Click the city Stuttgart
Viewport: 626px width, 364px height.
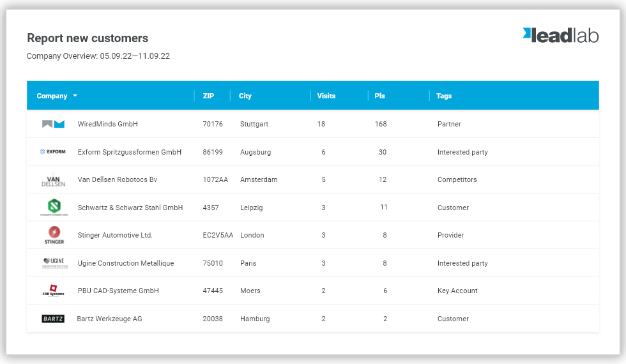(254, 124)
